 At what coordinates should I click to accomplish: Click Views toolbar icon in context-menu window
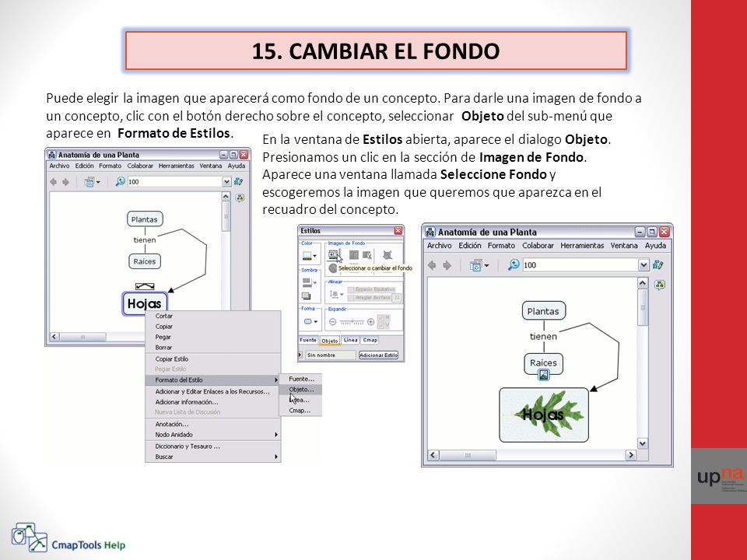(89, 182)
